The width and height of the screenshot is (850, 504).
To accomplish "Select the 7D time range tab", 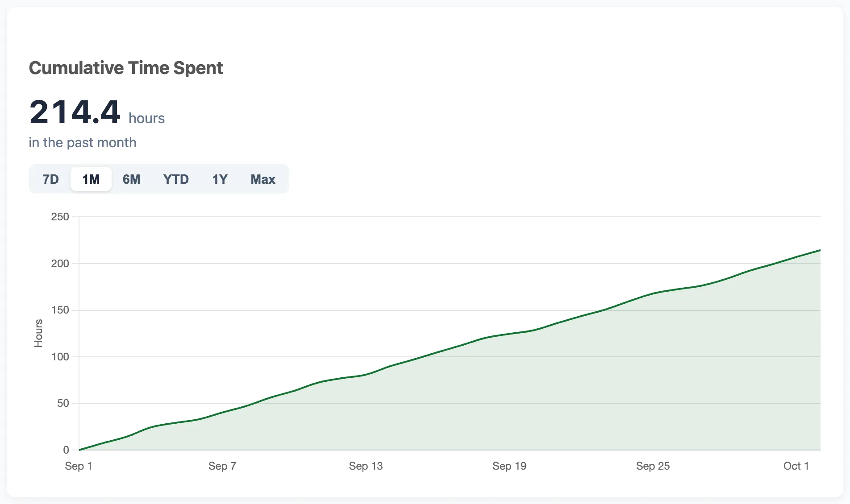I will coord(50,179).
